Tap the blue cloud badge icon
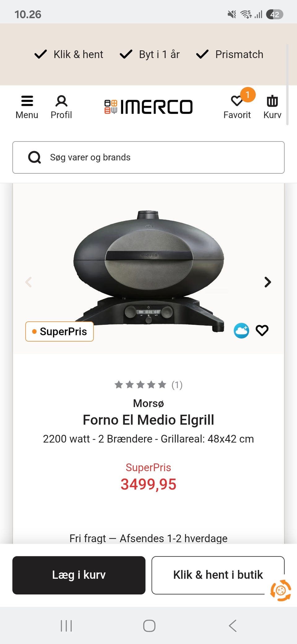Viewport: 297px width, 644px height. pos(241,330)
